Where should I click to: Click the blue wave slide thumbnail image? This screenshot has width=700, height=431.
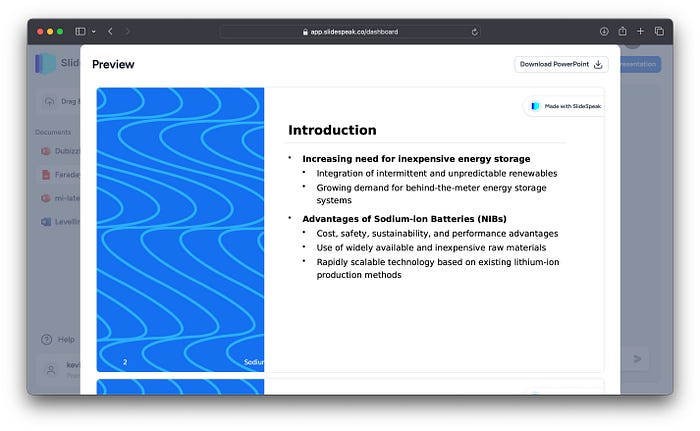[x=180, y=230]
